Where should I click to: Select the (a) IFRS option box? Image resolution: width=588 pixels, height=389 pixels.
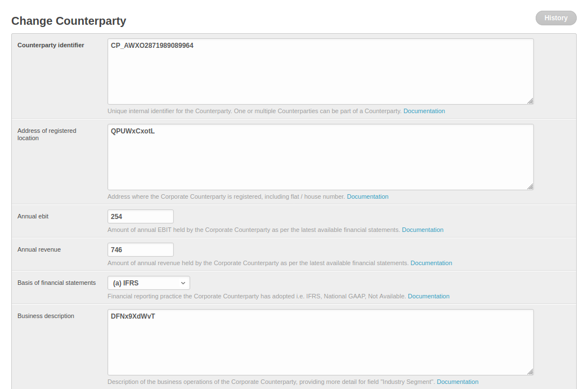tap(149, 283)
